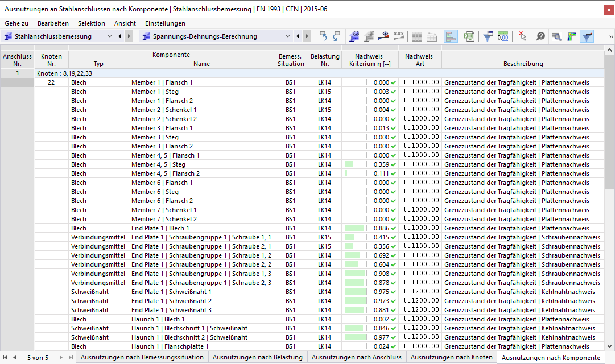Switch to Ausnutzungen nach Belastung tab
The height and width of the screenshot is (364, 615).
coord(258,357)
